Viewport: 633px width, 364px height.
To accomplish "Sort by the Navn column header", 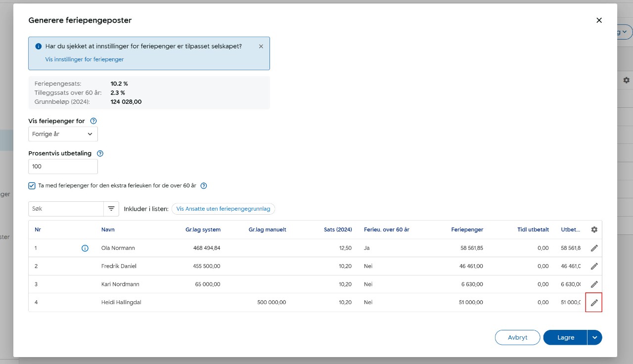I will pyautogui.click(x=108, y=229).
